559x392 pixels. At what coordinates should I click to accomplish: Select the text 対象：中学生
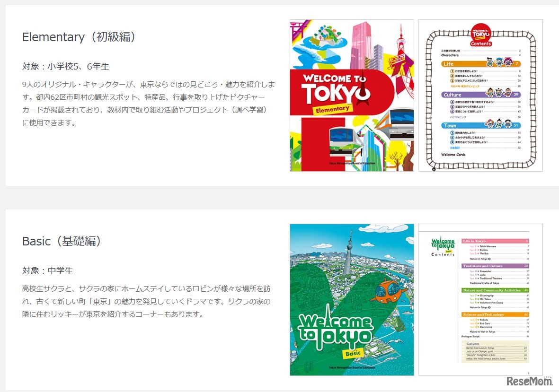(x=47, y=270)
